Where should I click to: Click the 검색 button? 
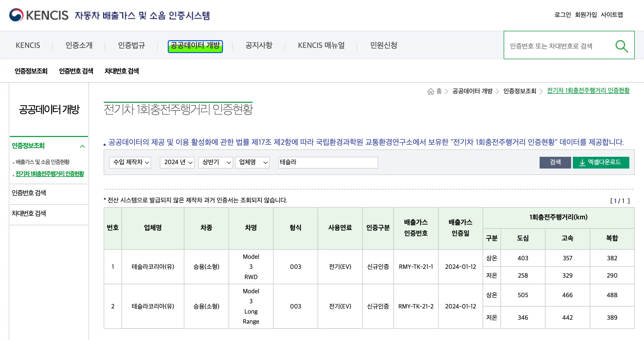[x=555, y=162]
